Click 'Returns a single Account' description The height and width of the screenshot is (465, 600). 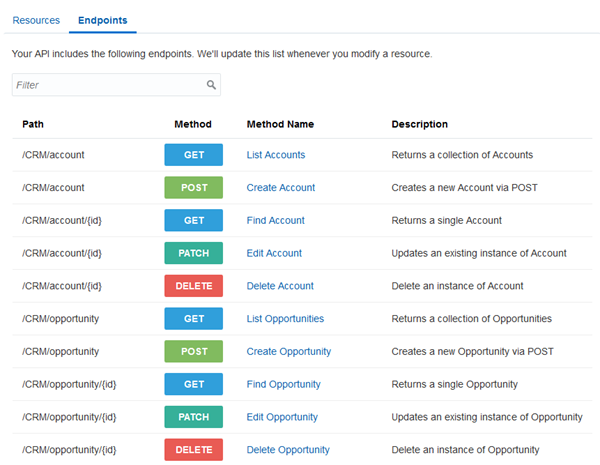446,220
